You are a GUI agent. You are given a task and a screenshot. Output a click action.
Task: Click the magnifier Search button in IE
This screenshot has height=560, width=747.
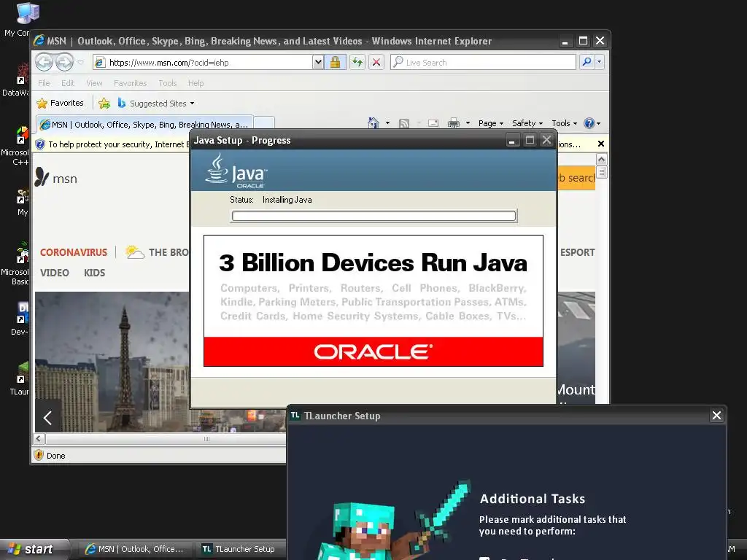point(587,62)
